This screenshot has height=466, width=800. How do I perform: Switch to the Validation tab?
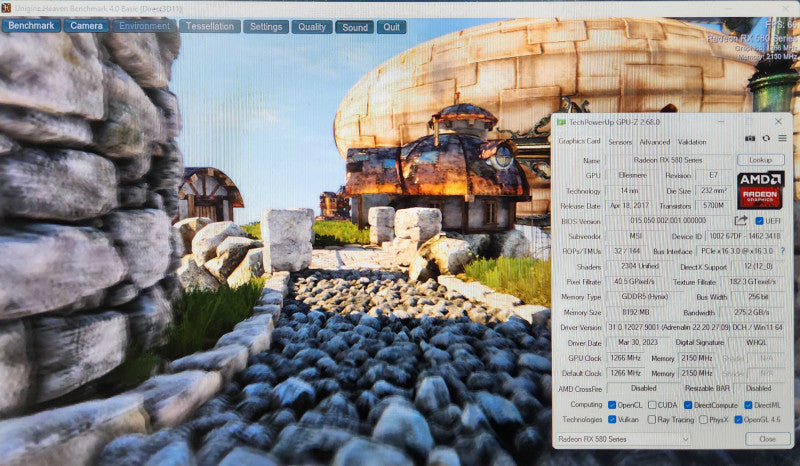692,142
